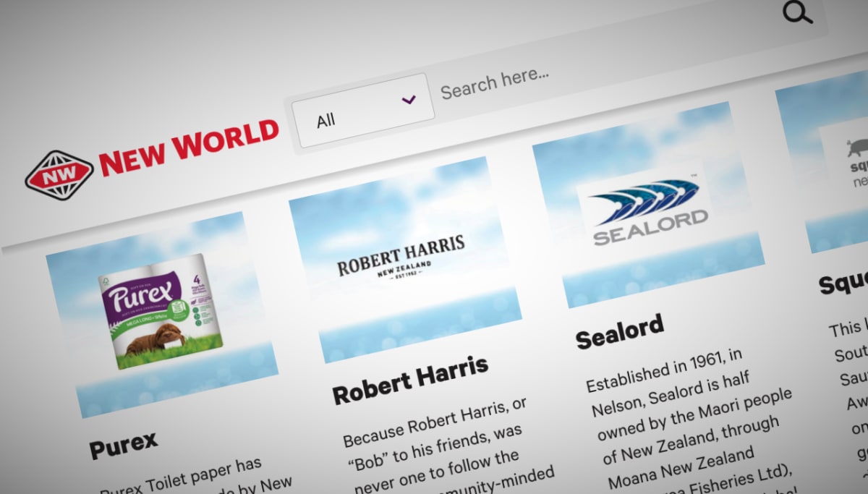Open the Robert Harris logo thumbnail

[x=405, y=259]
